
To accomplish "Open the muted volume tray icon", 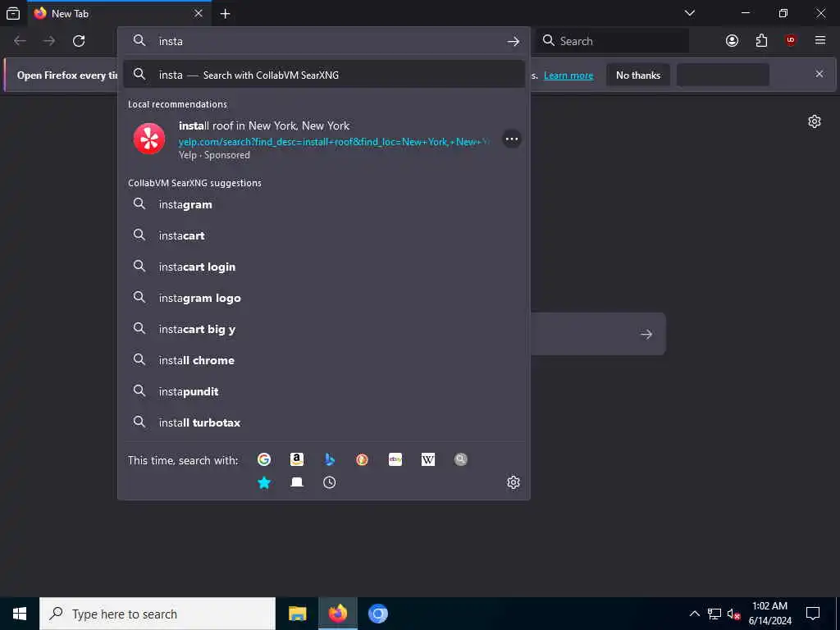I will (733, 614).
